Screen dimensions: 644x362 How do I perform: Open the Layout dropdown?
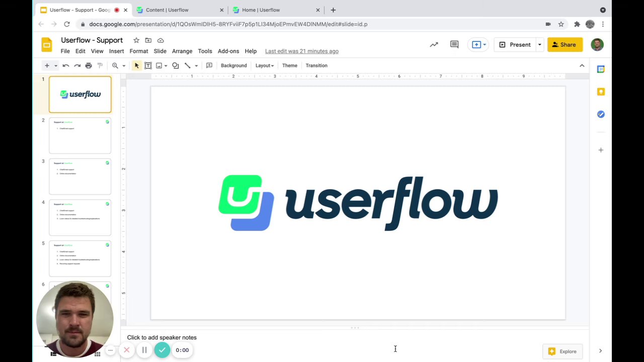click(x=264, y=65)
